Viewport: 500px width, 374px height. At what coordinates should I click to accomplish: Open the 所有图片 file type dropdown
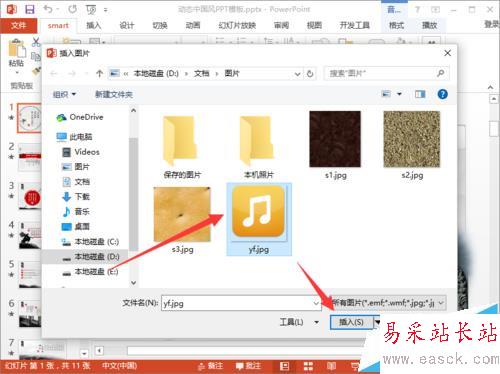pyautogui.click(x=388, y=303)
